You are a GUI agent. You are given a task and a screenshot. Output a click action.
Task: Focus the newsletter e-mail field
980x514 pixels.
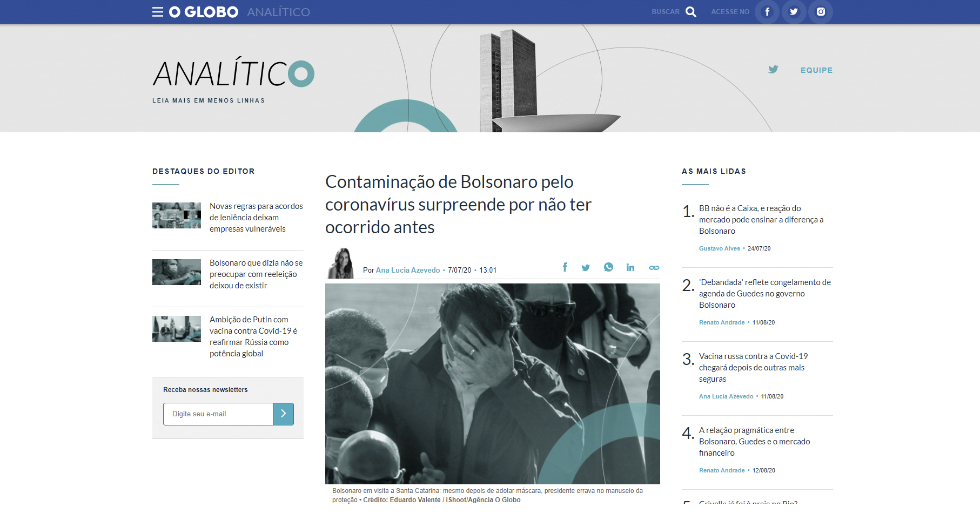(x=218, y=414)
